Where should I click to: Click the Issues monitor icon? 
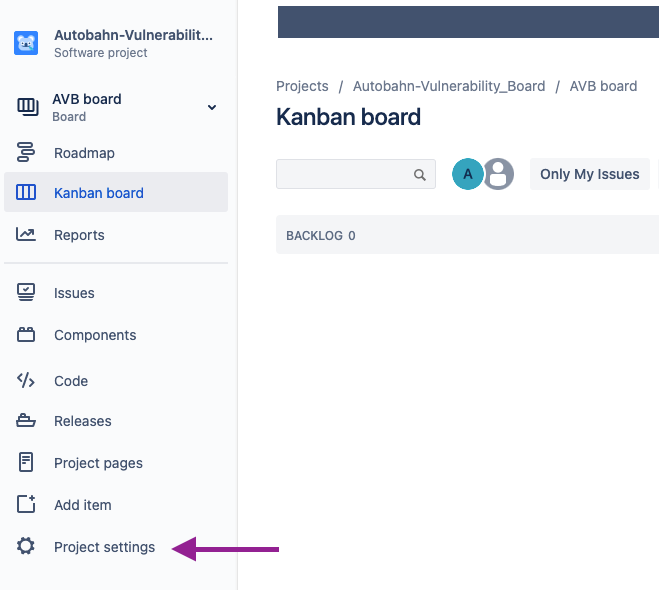tap(26, 292)
